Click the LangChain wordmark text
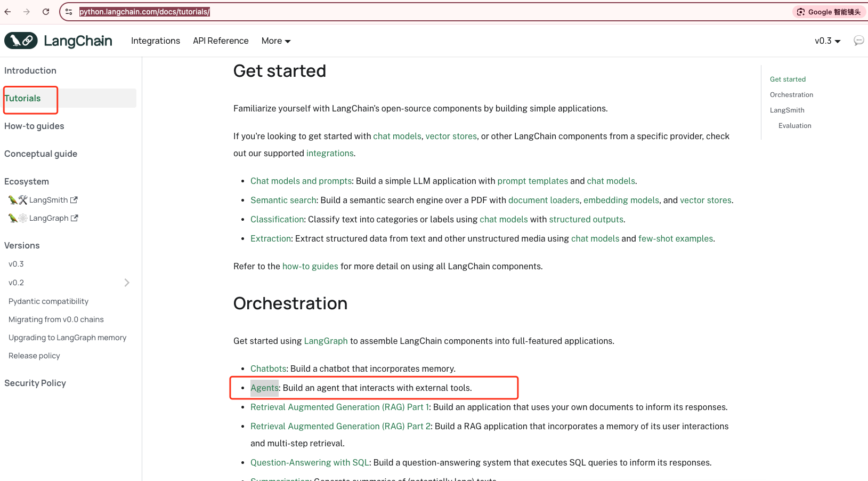The height and width of the screenshot is (481, 868). coord(78,41)
